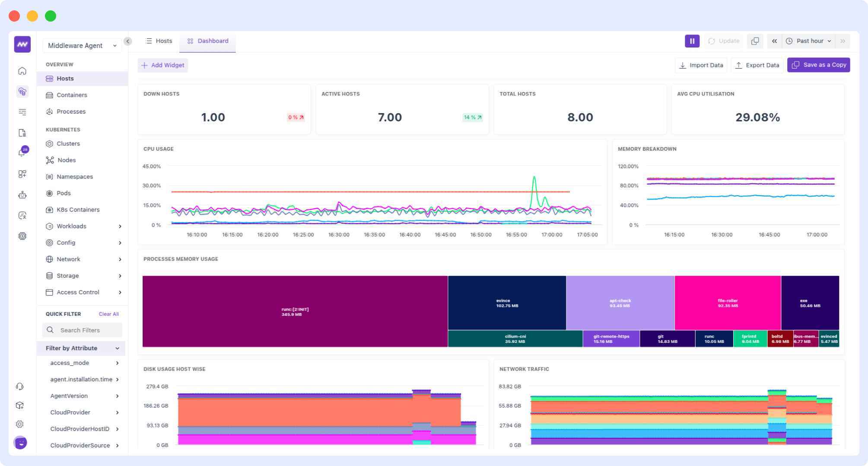This screenshot has height=466, width=868.
Task: Open the Middleware Agent selector dropdown
Action: [x=82, y=45]
